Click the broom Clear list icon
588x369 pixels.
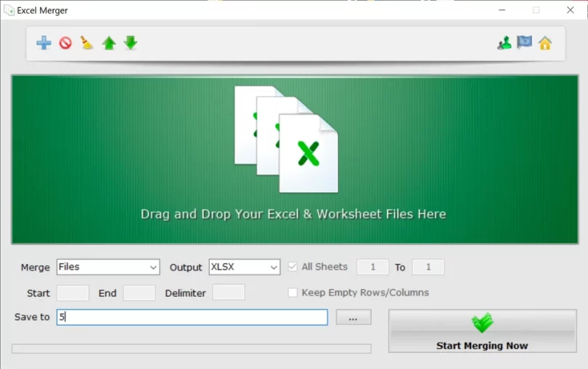pyautogui.click(x=86, y=43)
